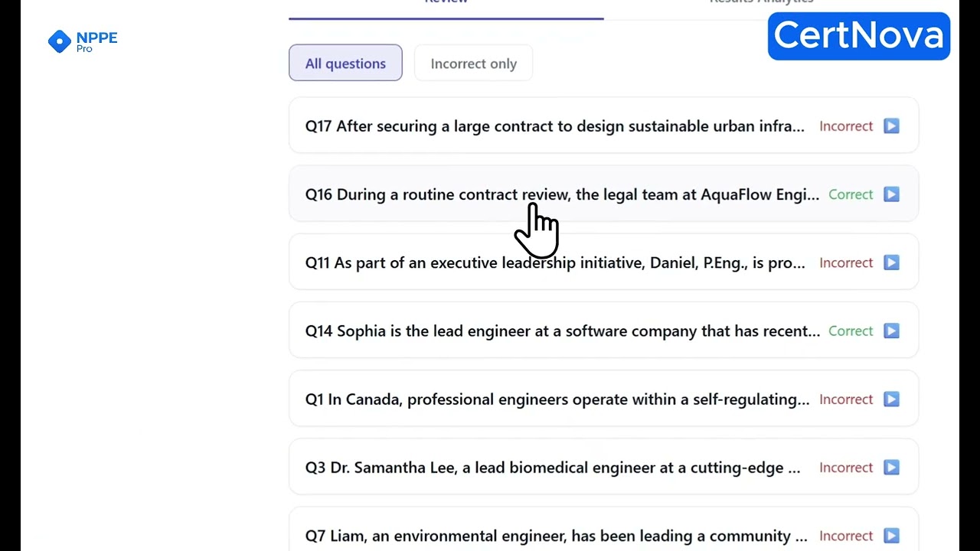Open Q3 about Dr. Samantha Lee
Viewport: 980px width, 551px height.
(x=603, y=467)
